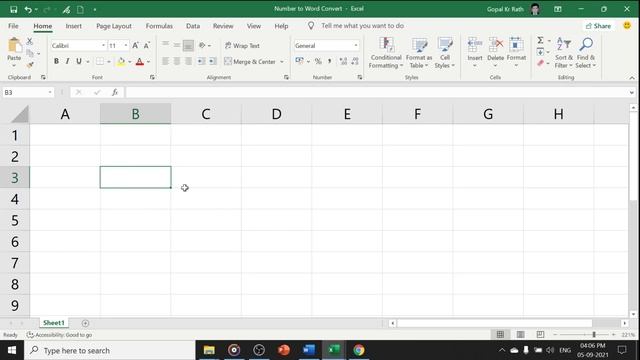
Task: Switch to the Page Layout tab
Action: pos(114,26)
